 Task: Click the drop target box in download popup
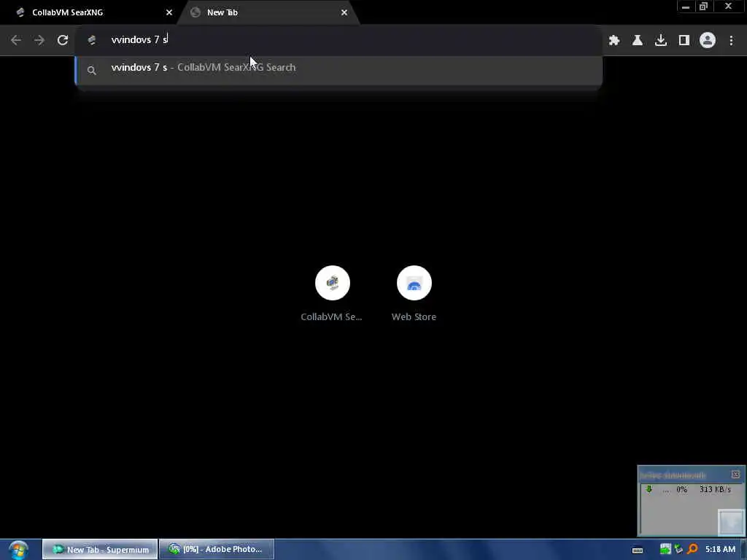tap(731, 522)
